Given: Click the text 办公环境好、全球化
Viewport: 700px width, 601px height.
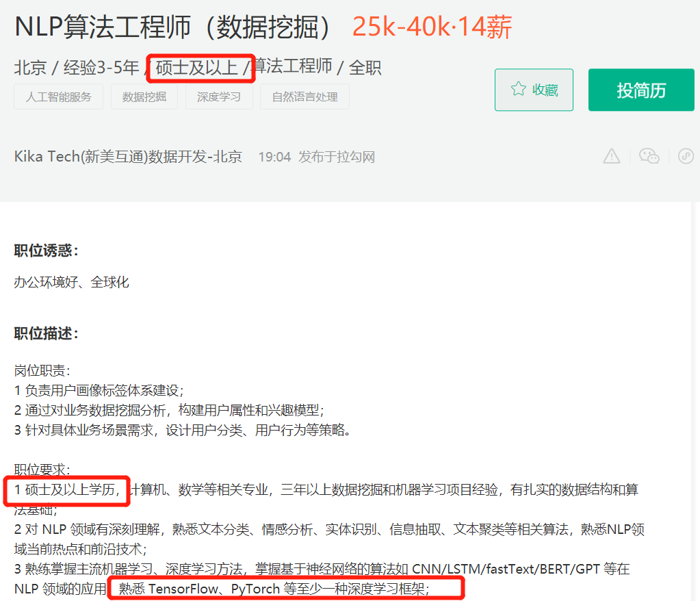Looking at the screenshot, I should point(71,282).
